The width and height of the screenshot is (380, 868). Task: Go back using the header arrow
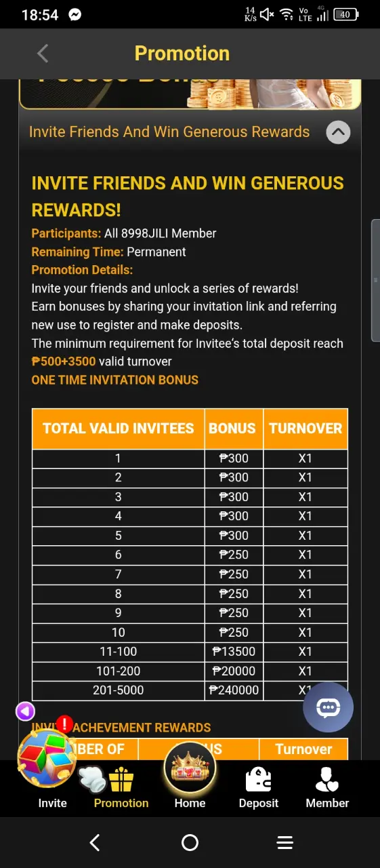pyautogui.click(x=43, y=54)
